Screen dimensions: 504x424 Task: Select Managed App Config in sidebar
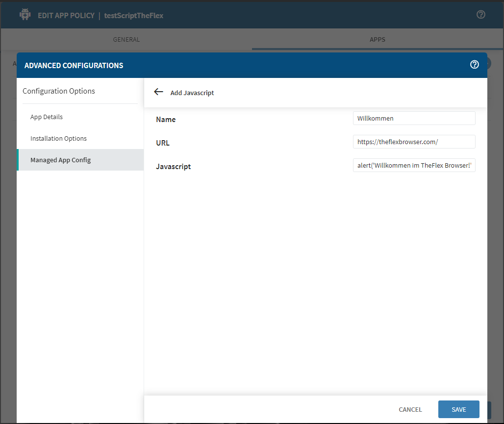(x=60, y=160)
